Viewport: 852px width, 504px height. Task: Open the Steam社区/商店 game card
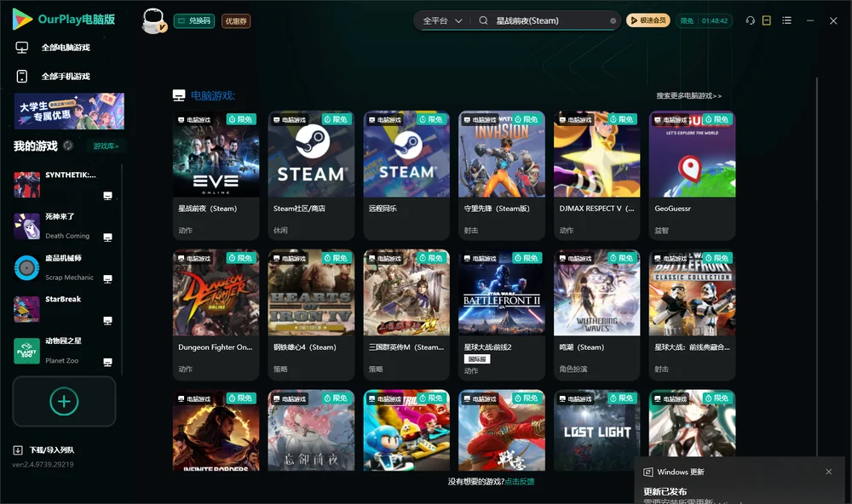[x=311, y=175]
